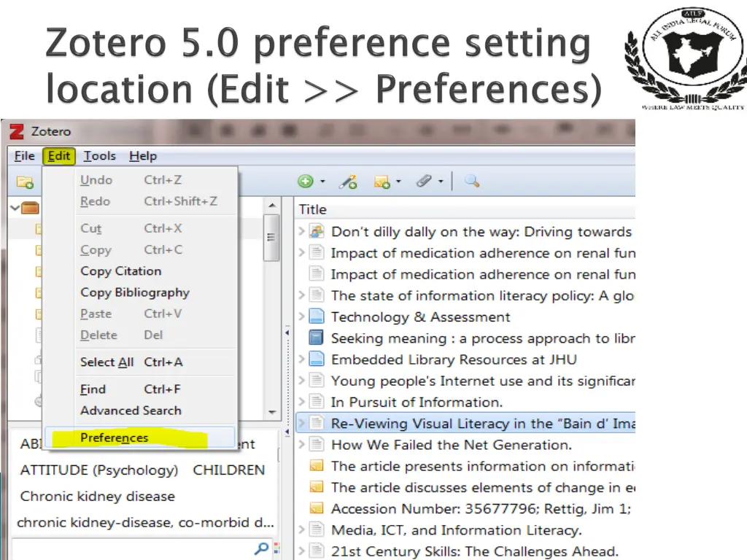Screen dimensions: 747x560
Task: Expand 21st Century Skills: The Challenges Ahead item
Action: click(301, 551)
